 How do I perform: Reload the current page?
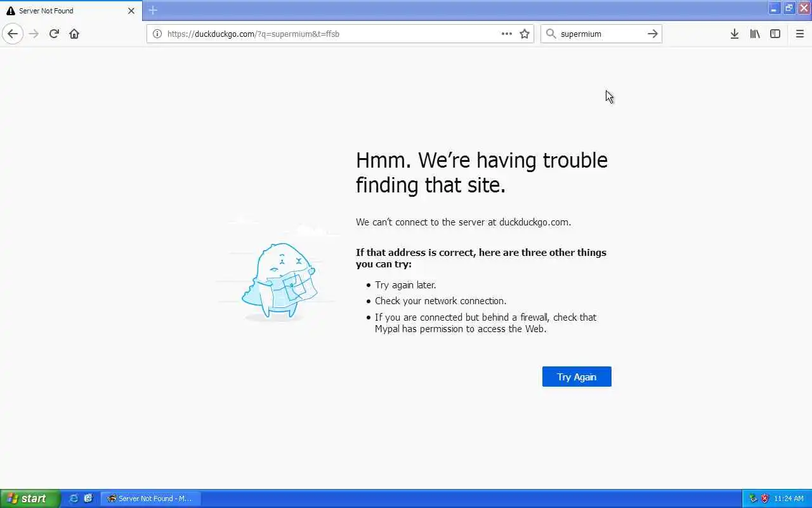(54, 34)
